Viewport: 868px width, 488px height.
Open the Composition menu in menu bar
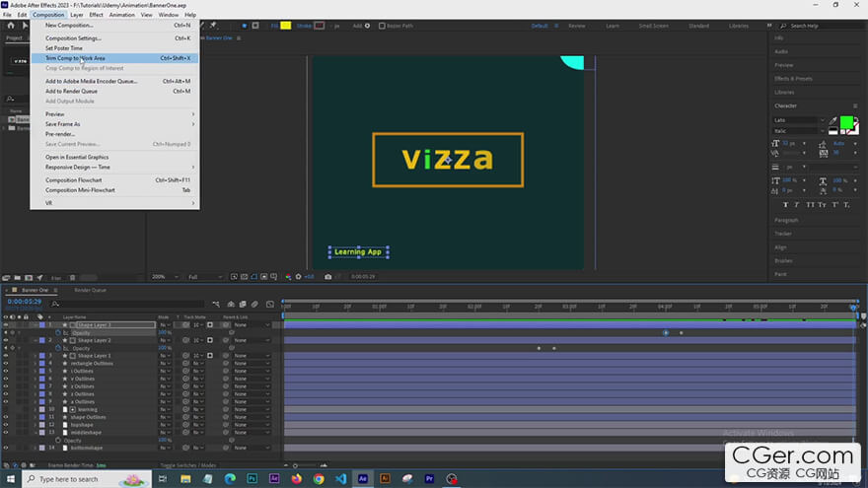coord(48,15)
